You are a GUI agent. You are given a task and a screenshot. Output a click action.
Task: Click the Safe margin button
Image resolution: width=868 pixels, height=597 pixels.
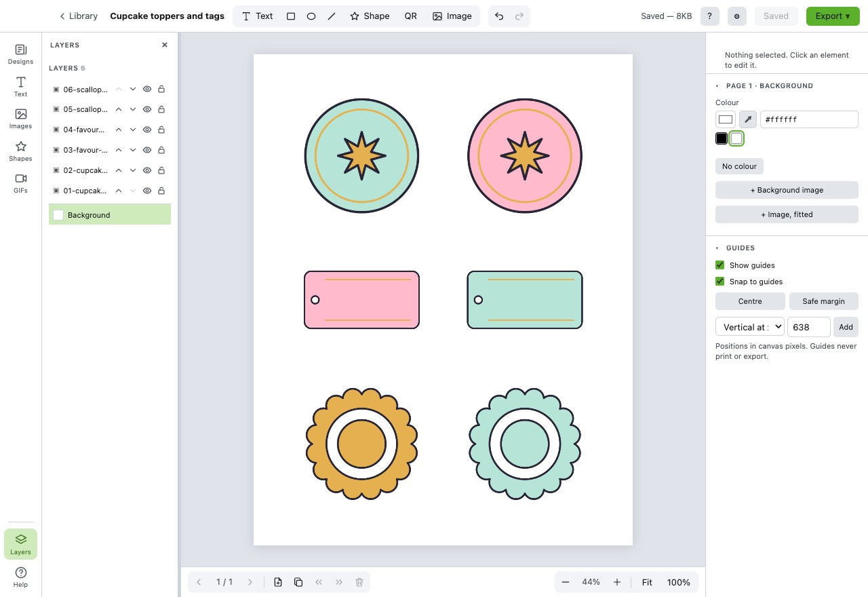pos(824,301)
